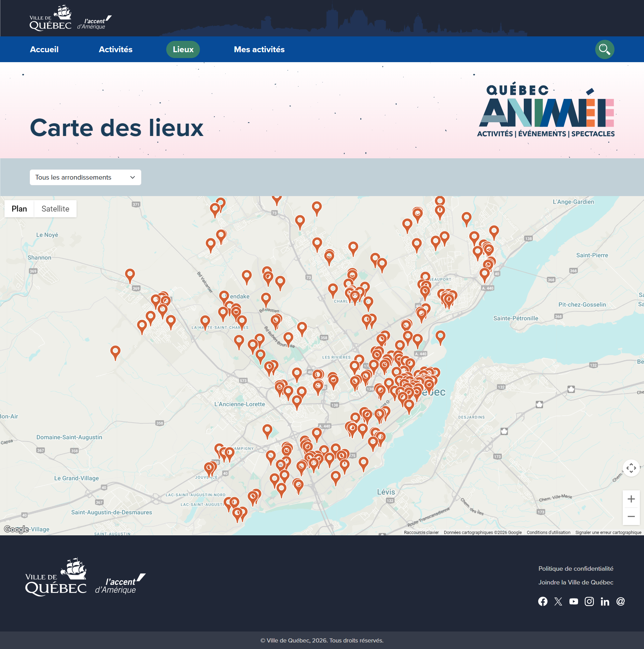The image size is (644, 649).
Task: Click the Threads @ icon in footer
Action: [620, 601]
